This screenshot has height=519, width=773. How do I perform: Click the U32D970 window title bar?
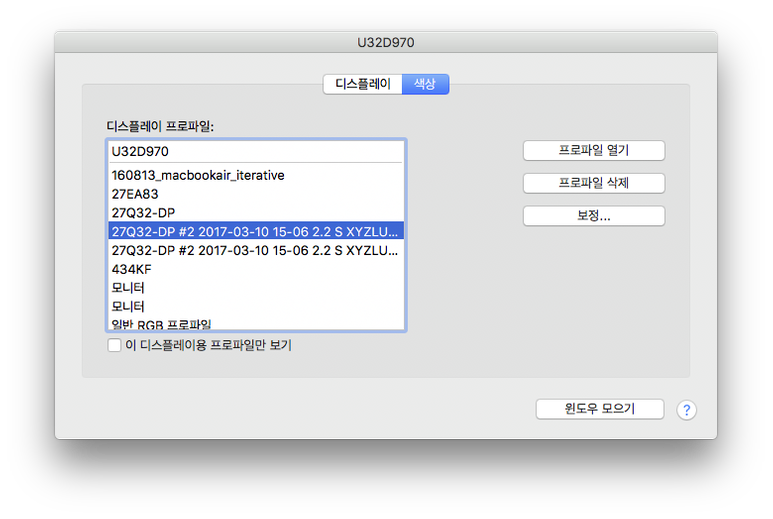click(x=386, y=43)
